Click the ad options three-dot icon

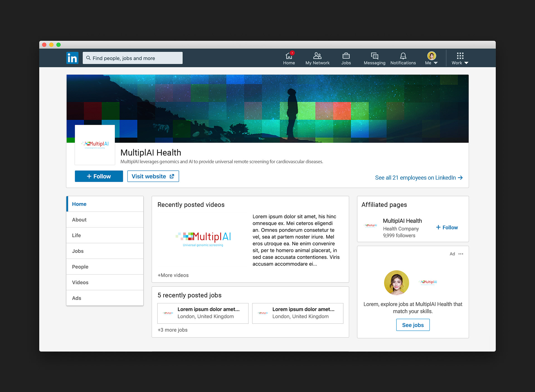[461, 254]
